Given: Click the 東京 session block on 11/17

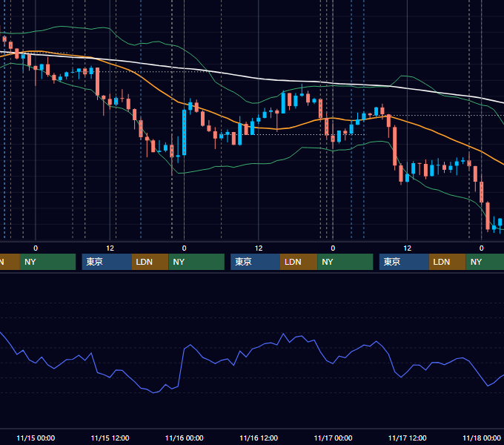Looking at the screenshot, I should pyautogui.click(x=404, y=262).
